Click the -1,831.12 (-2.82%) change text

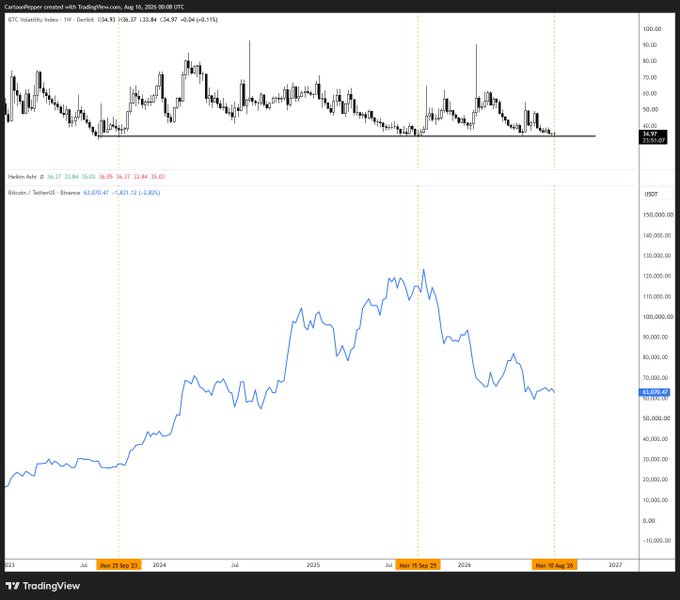pos(136,192)
